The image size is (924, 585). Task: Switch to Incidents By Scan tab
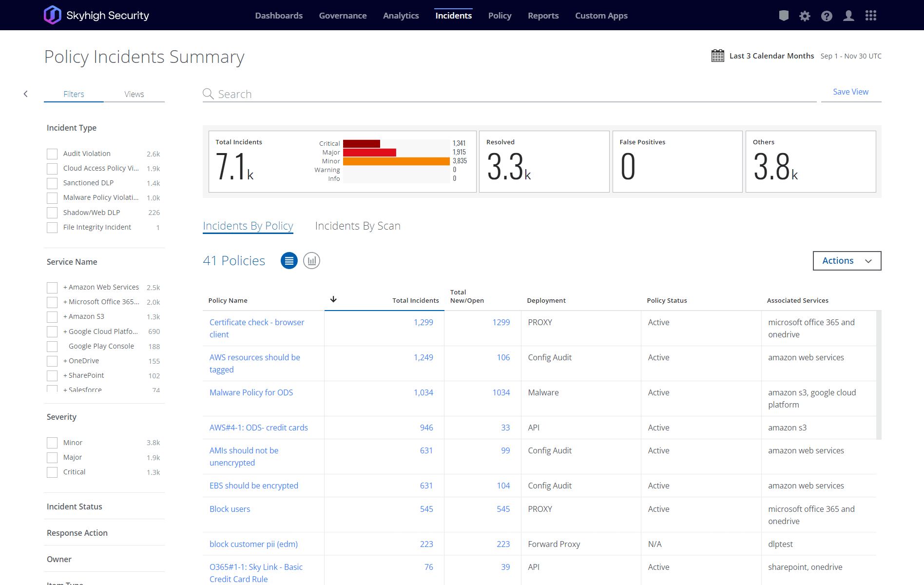[357, 226]
